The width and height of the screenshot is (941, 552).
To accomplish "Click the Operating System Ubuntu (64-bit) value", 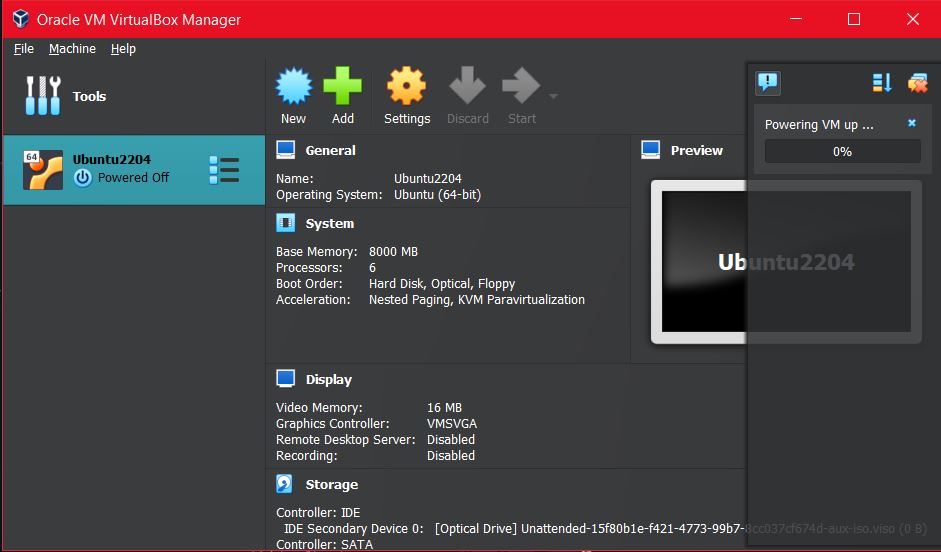I will coord(437,195).
